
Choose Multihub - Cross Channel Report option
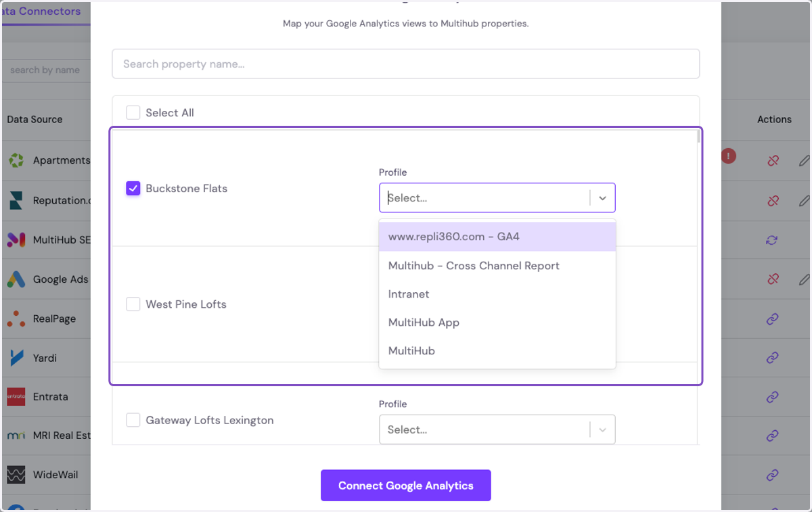[497, 266]
